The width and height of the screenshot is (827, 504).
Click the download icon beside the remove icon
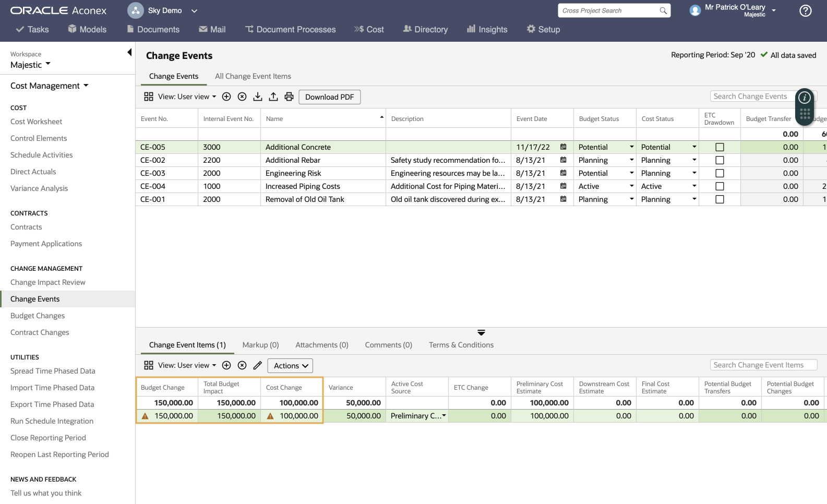click(x=258, y=97)
